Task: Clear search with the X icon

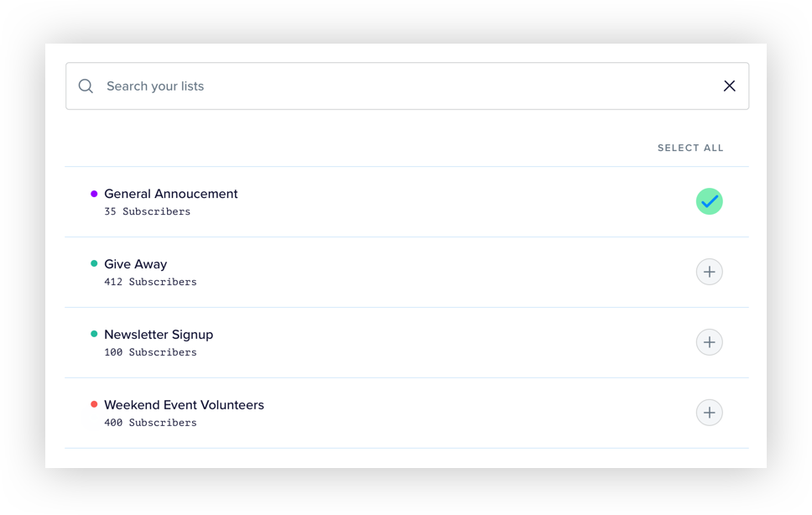Action: pos(729,86)
